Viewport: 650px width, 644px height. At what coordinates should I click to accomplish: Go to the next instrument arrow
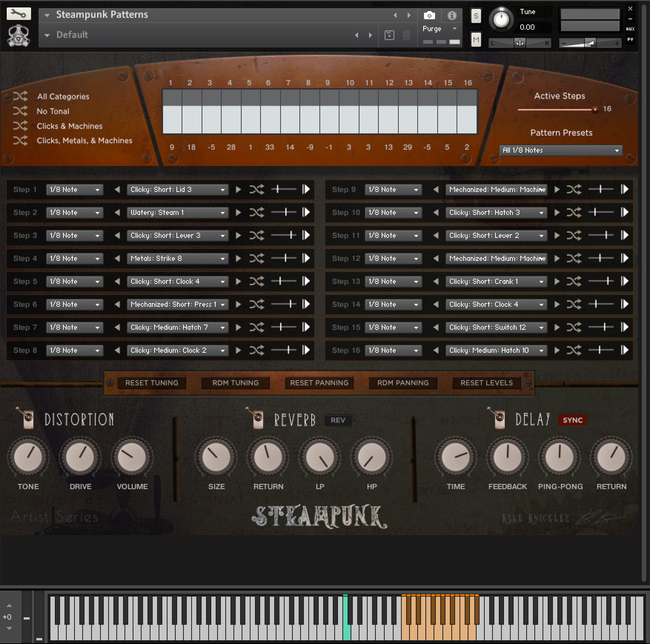coord(409,15)
